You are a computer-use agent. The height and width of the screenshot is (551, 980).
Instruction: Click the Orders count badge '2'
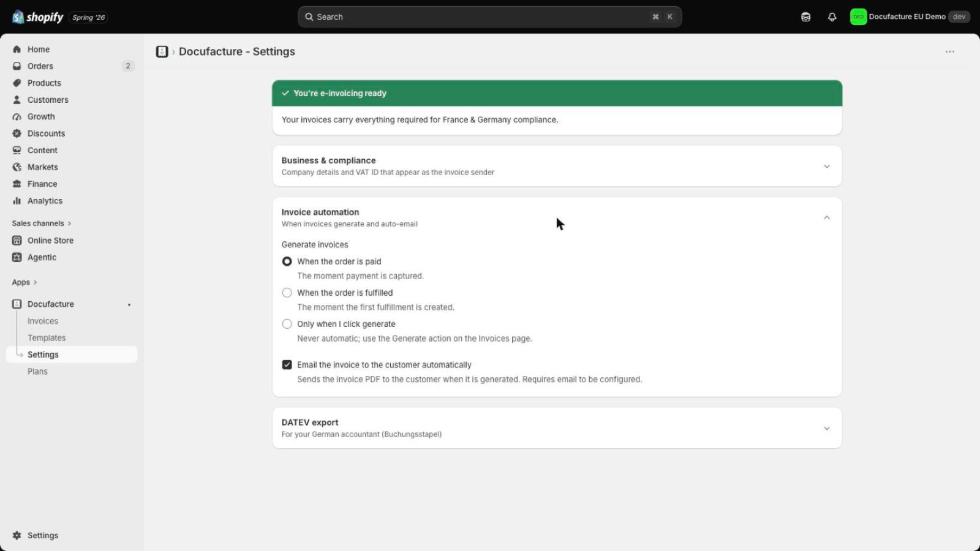[x=127, y=66]
